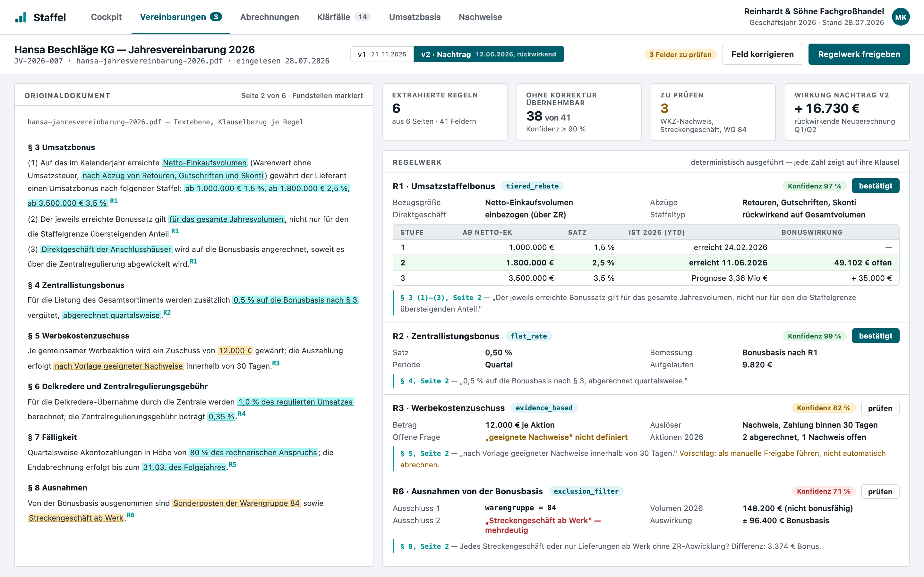This screenshot has width=924, height=577.
Task: Open the Abrechnungen tab
Action: coord(269,17)
